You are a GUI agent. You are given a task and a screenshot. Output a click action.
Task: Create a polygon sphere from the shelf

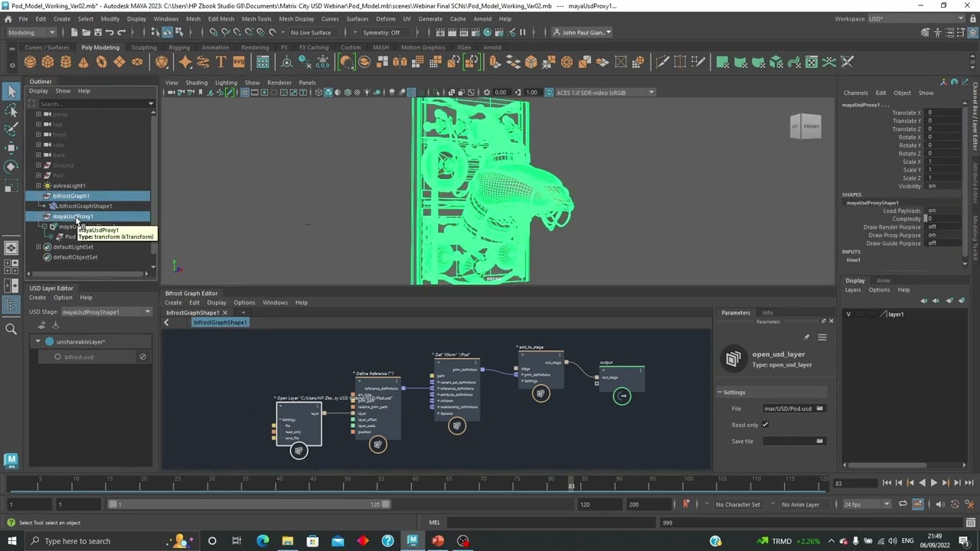[30, 62]
